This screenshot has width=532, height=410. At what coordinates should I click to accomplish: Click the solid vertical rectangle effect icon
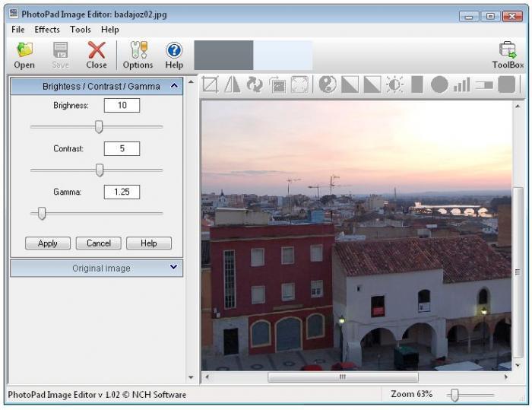pos(417,84)
